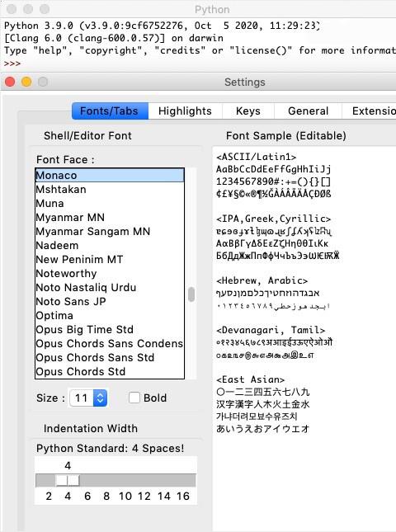Choose the Noteworthy font

click(x=110, y=274)
